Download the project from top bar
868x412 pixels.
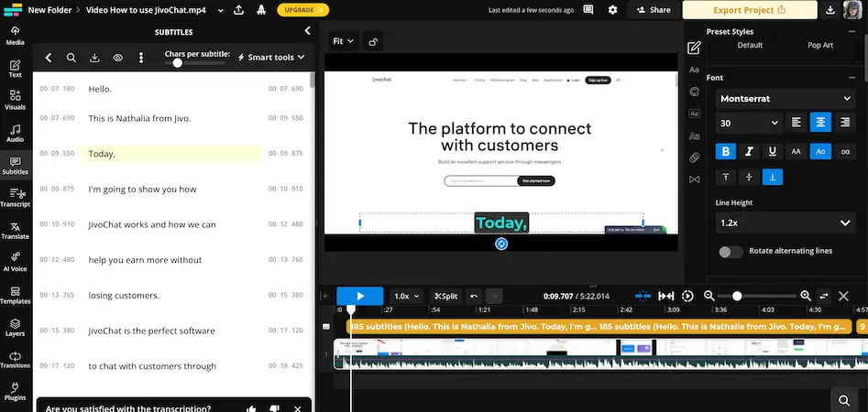[830, 10]
